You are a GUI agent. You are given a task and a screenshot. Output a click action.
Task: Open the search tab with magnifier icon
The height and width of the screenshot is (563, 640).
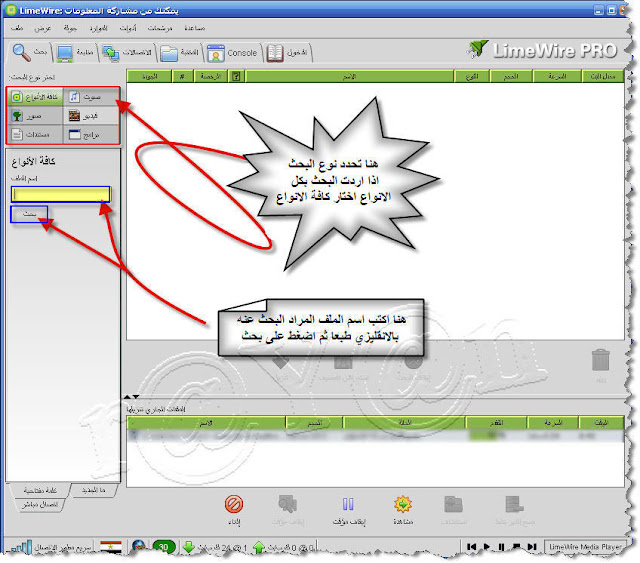point(29,52)
